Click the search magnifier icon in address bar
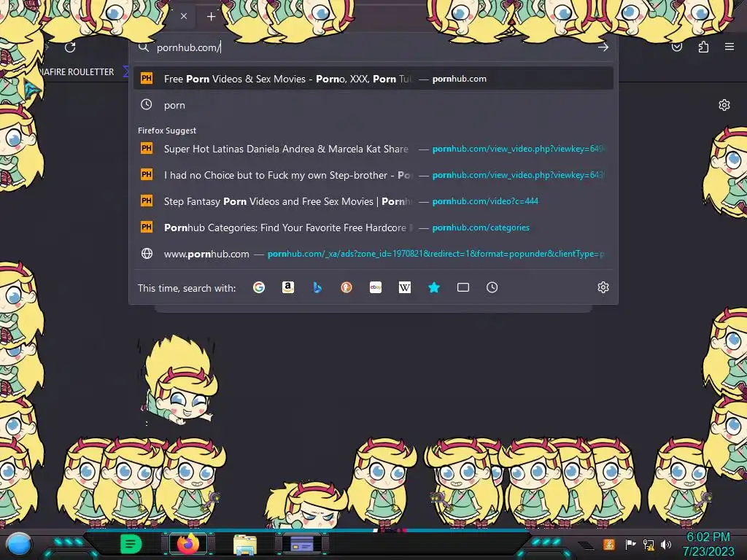 pyautogui.click(x=144, y=47)
